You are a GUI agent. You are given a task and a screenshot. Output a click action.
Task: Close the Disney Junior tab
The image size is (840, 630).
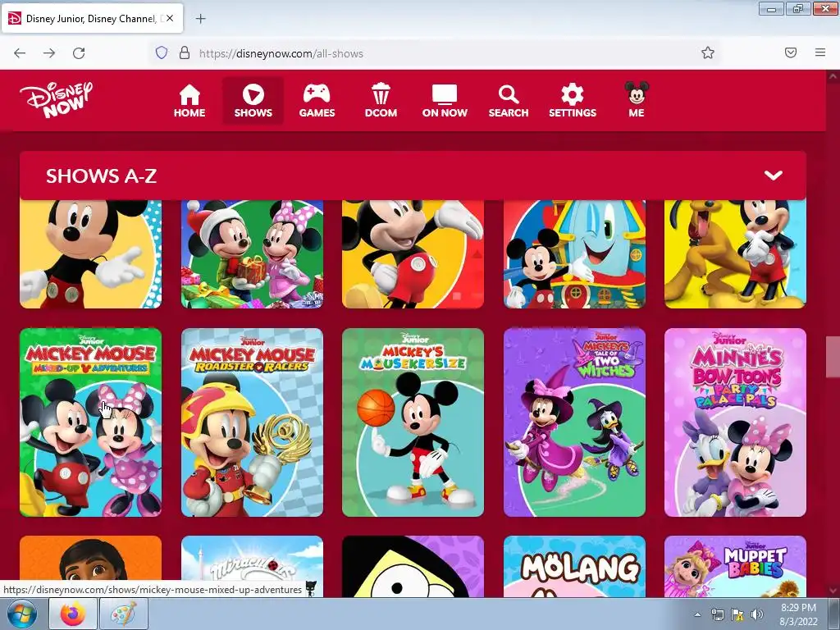(170, 18)
